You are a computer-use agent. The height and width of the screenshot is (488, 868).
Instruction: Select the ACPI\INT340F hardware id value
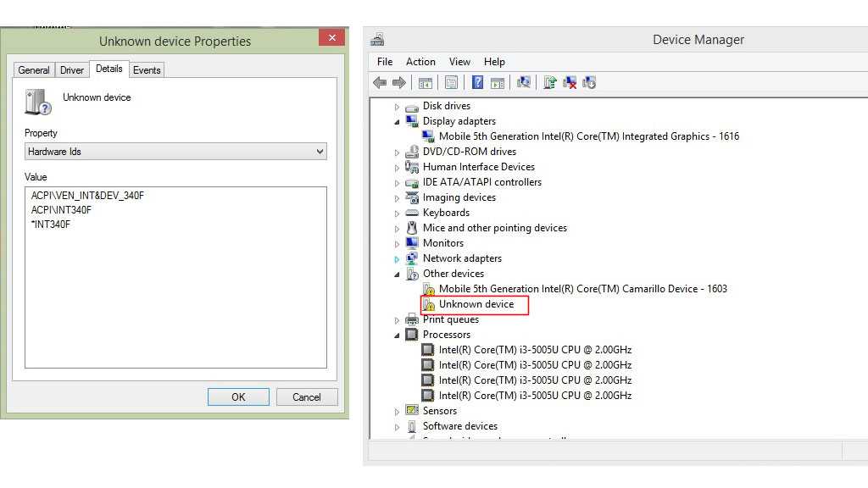point(61,210)
